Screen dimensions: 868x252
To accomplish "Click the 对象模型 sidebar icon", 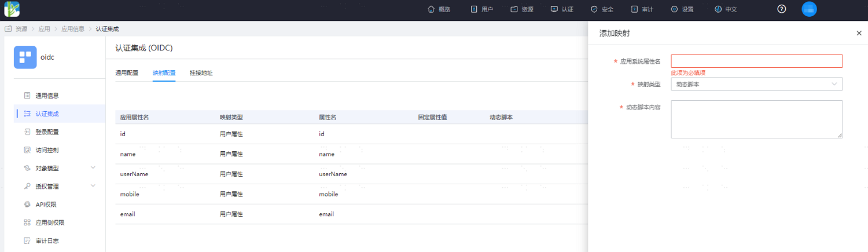I will pyautogui.click(x=27, y=168).
